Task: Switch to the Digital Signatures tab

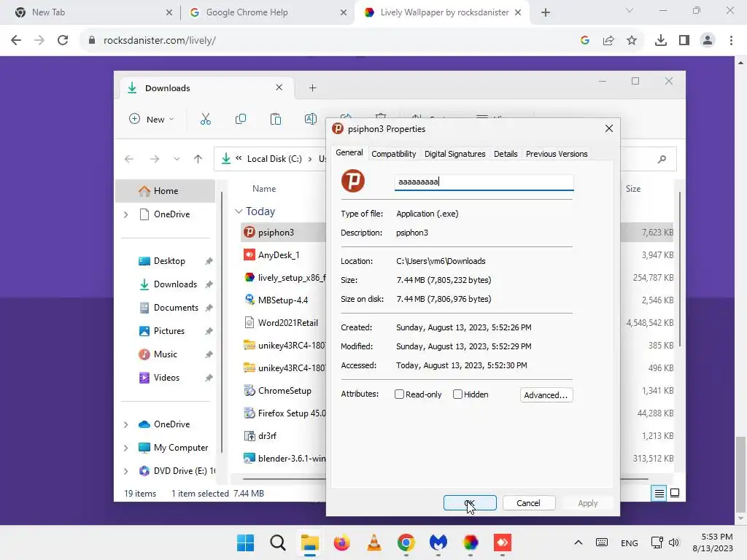Action: pyautogui.click(x=455, y=154)
